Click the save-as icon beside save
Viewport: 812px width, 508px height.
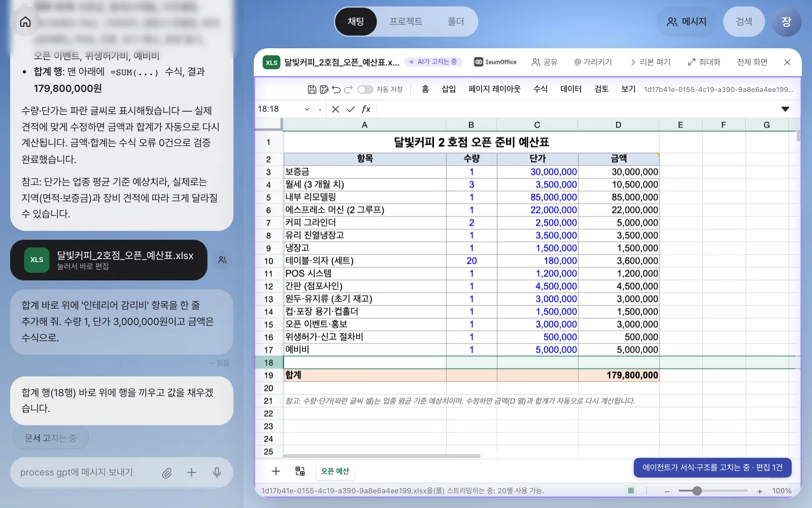[x=324, y=89]
